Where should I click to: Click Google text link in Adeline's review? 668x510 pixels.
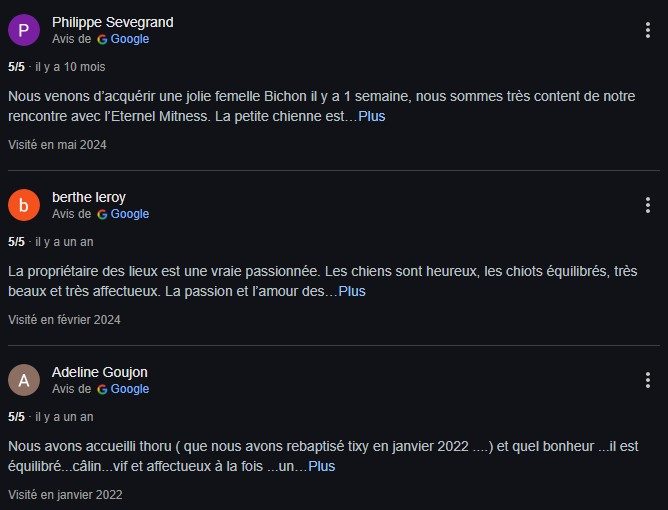click(x=130, y=389)
